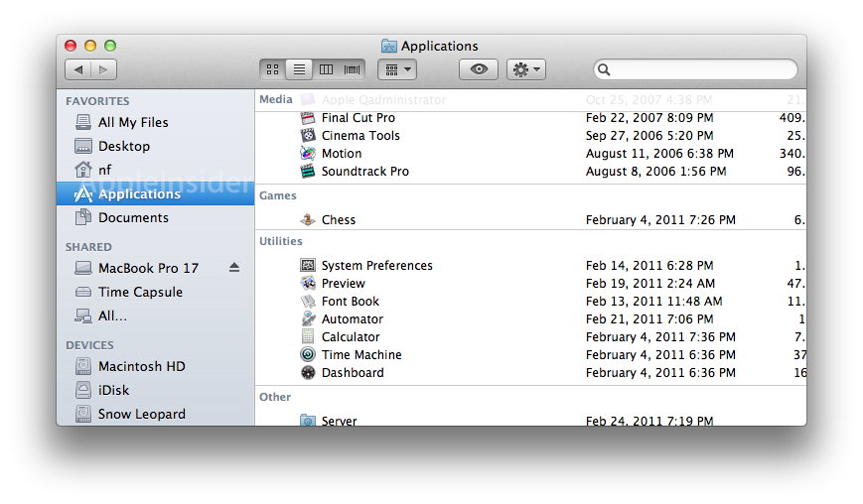Switch to column view
The width and height of the screenshot is (863, 504).
(326, 69)
